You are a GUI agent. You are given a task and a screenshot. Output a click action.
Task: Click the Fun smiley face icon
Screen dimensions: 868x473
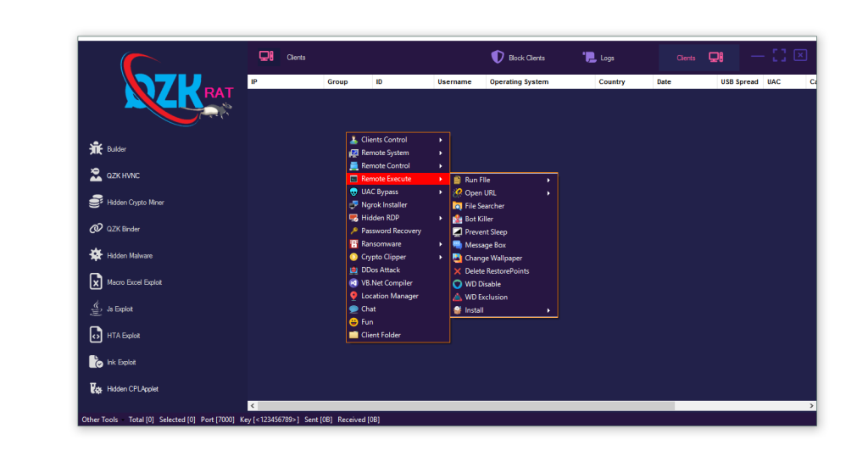pyautogui.click(x=353, y=322)
